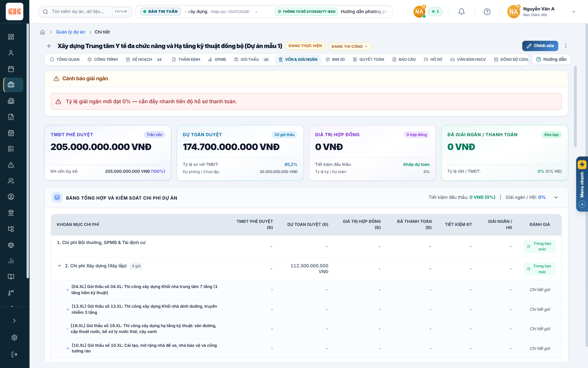Expand the Nguyễn Văn A user menu

point(573,12)
